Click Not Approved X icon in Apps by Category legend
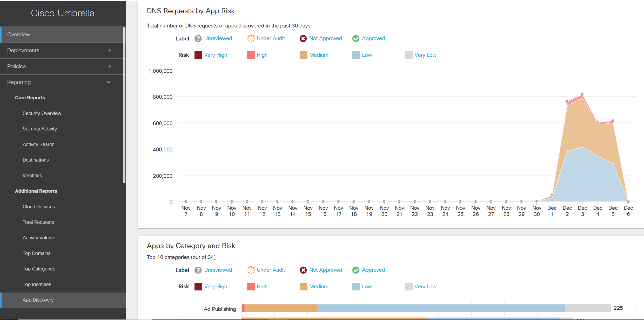644x320 pixels. [x=303, y=270]
